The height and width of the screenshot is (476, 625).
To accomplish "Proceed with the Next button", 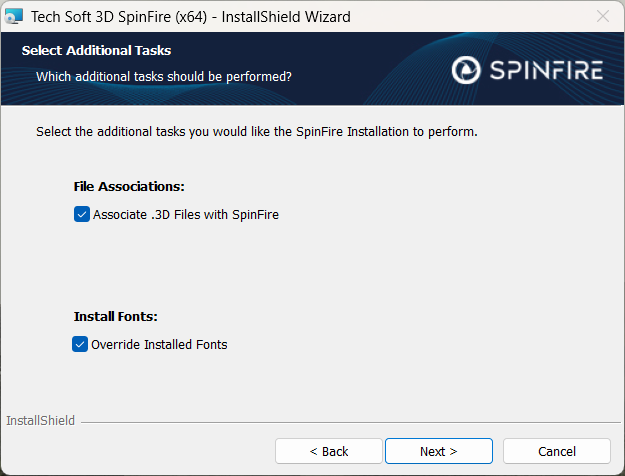I will coord(438,451).
